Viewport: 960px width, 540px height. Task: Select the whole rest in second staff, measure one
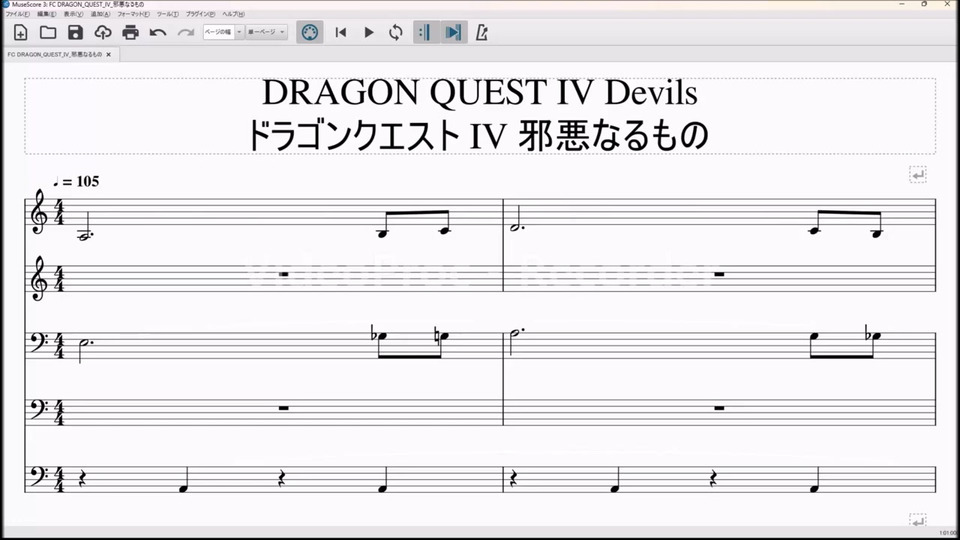[x=283, y=274]
